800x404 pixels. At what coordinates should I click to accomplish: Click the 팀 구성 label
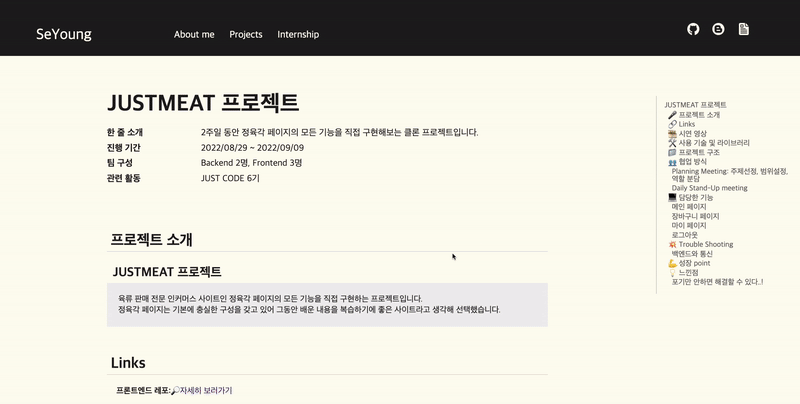click(x=119, y=163)
